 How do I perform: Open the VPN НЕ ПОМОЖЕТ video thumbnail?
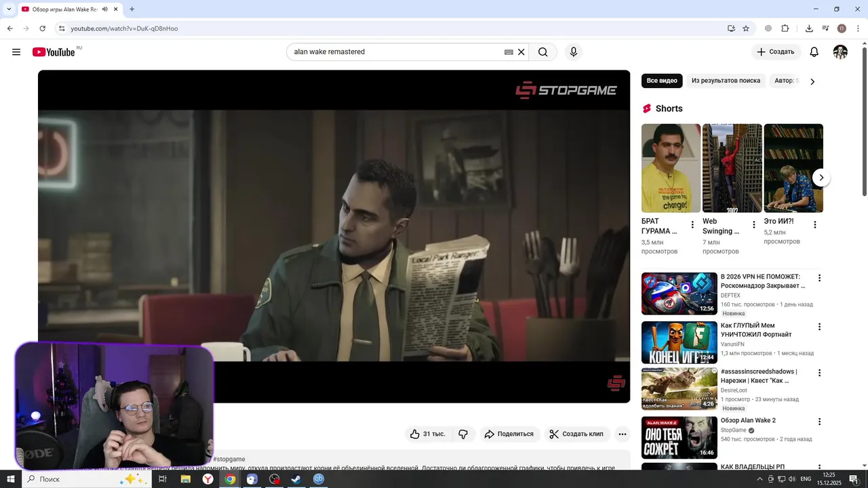(x=679, y=293)
